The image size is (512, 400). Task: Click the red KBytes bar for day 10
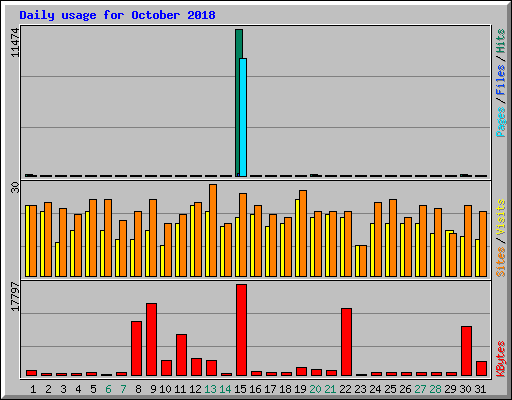click(x=166, y=368)
